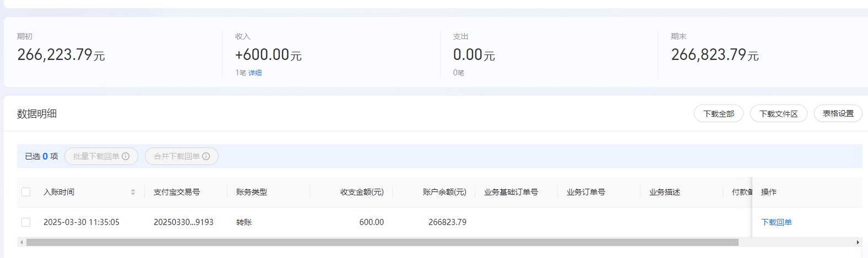
Task: Click the 业务基础订单号 column header
Action: tap(511, 192)
